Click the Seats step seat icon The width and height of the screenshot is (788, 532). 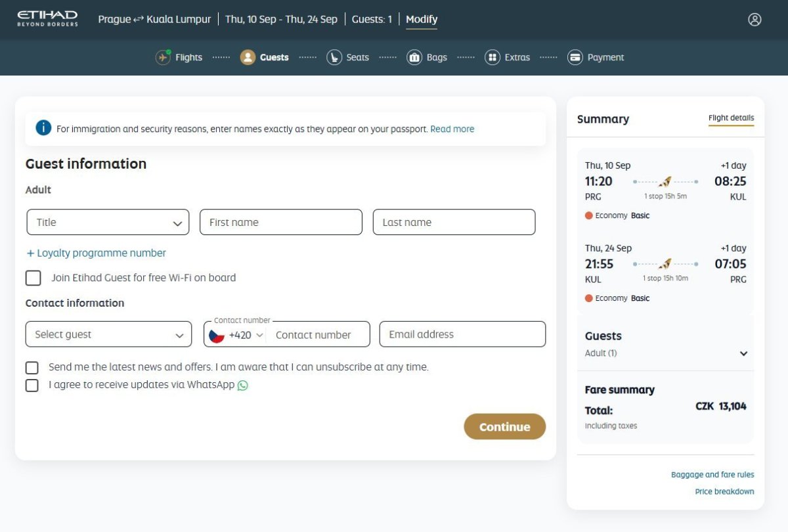coord(334,57)
